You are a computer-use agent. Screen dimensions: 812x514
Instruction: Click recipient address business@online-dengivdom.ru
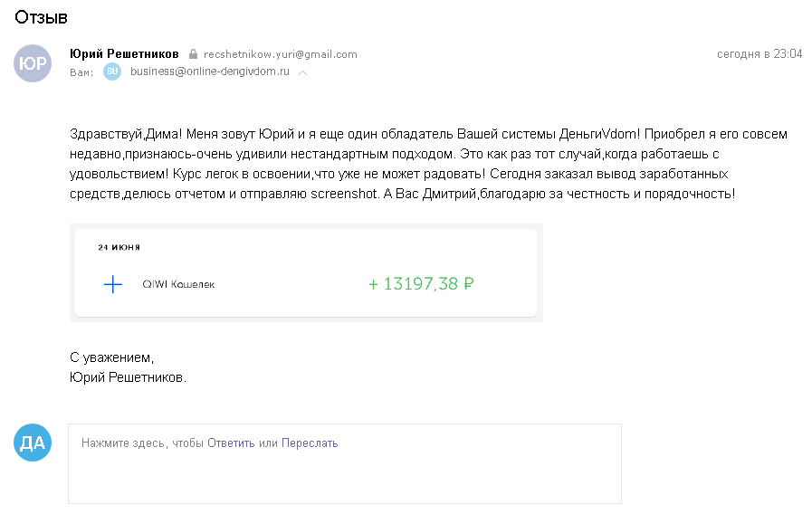(x=210, y=71)
